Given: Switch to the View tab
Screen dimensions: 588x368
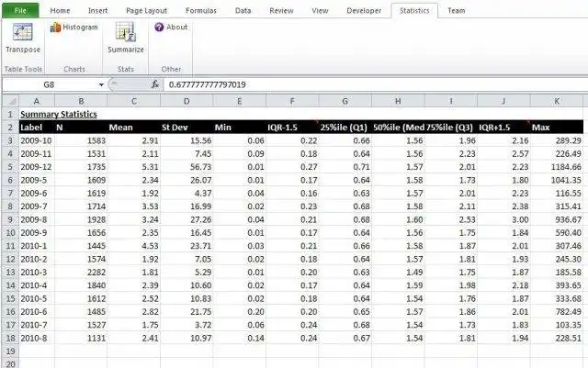Looking at the screenshot, I should point(320,11).
